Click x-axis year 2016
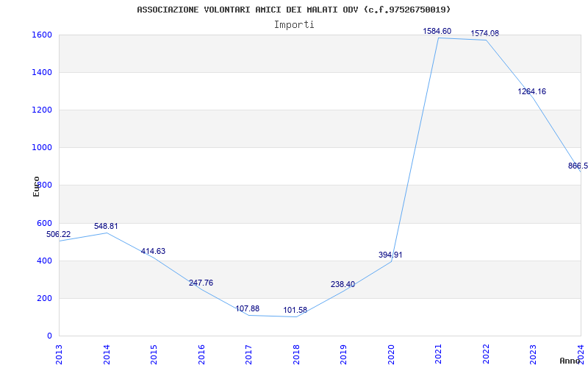 pos(201,354)
